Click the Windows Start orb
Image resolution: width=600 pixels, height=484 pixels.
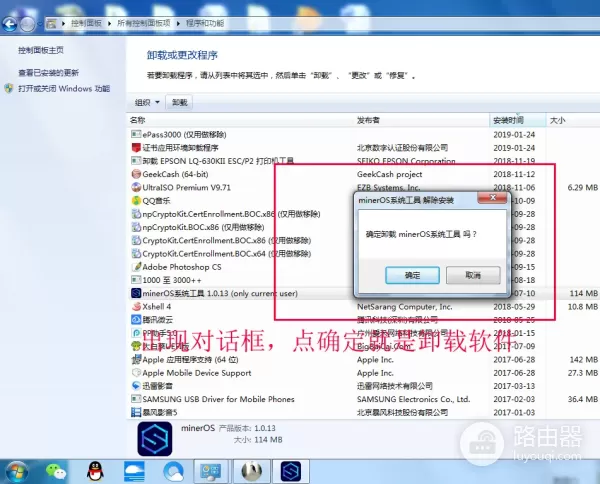coord(16,472)
